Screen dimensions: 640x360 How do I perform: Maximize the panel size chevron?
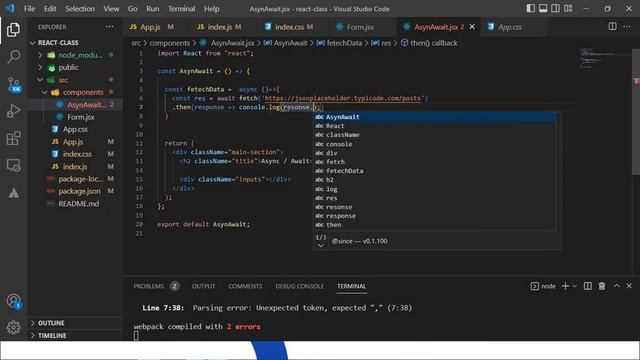point(616,286)
